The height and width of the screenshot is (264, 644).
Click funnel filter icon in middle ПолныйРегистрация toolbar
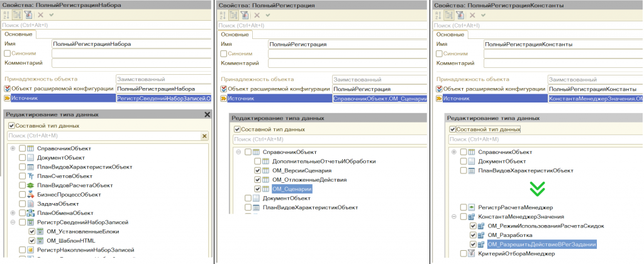[245, 15]
